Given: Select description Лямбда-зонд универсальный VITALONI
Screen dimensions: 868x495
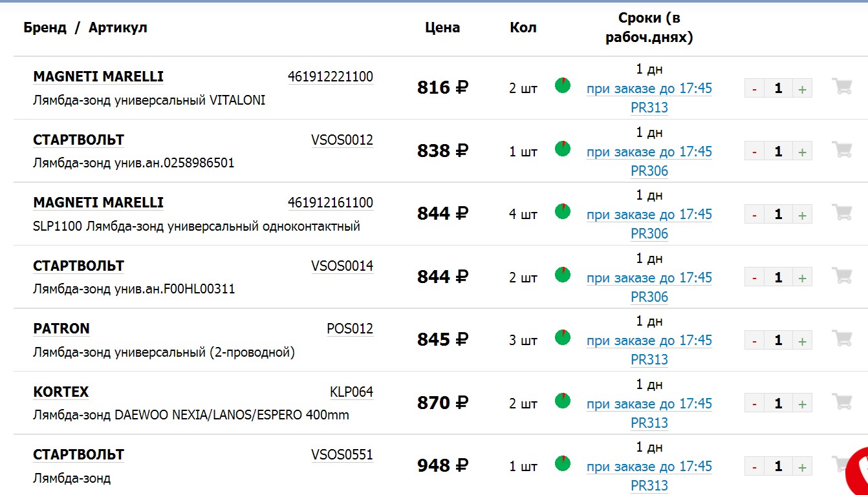Looking at the screenshot, I should tap(149, 101).
